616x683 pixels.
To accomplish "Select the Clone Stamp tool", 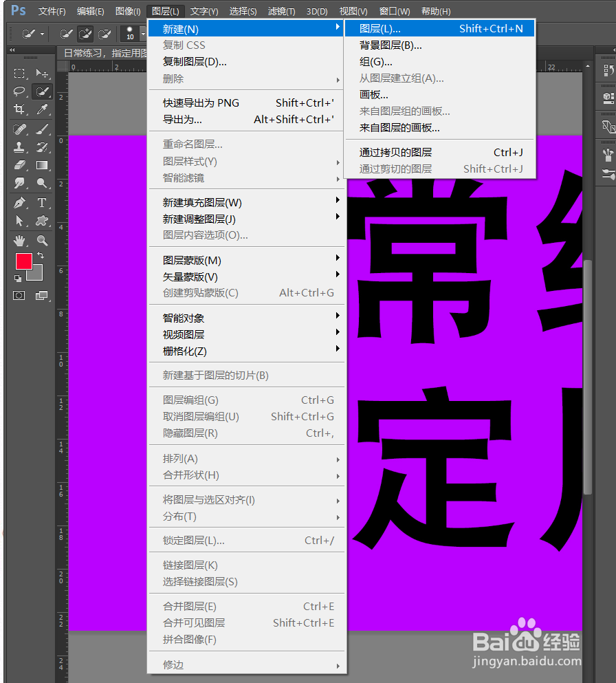I will [19, 147].
